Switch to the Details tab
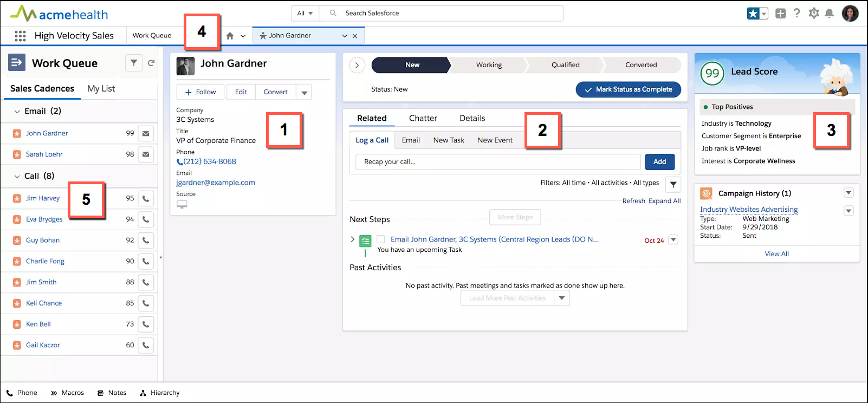 point(472,118)
